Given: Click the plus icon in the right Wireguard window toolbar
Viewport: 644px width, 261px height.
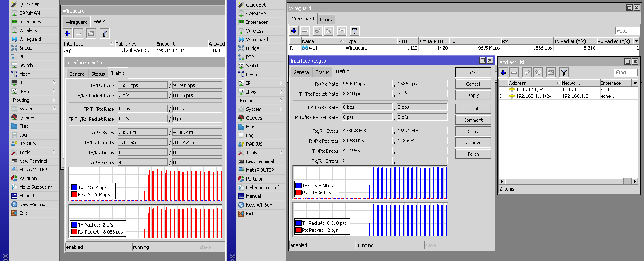Looking at the screenshot, I should (294, 31).
